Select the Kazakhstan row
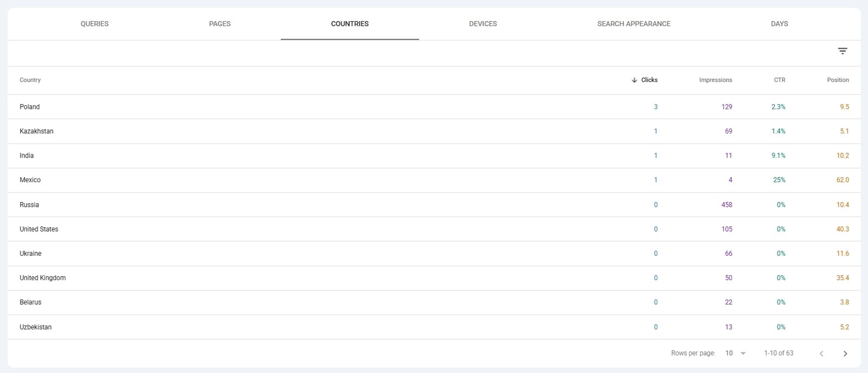This screenshot has height=373, width=868. 434,131
